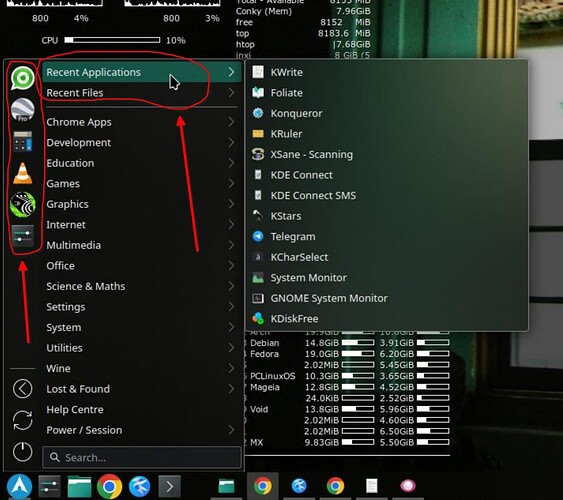Launch KWrite from recent applications
Viewport: 563px width, 500px height.
coord(386,72)
